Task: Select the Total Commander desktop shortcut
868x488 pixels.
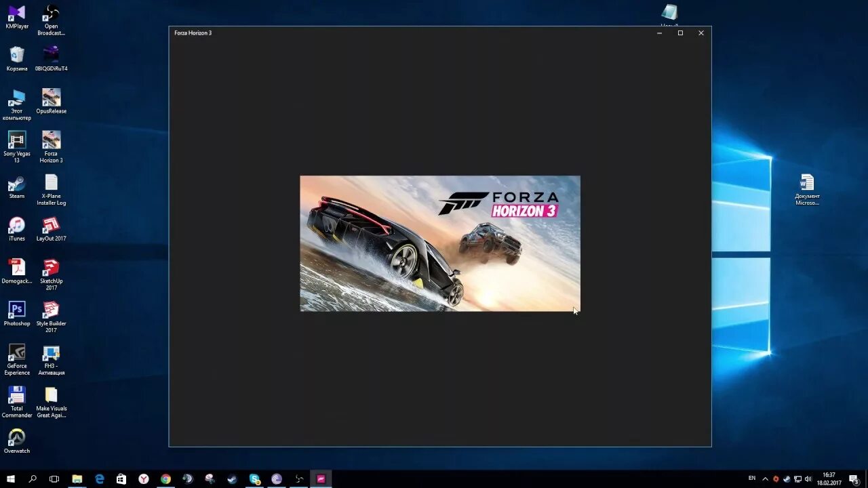Action: [x=17, y=402]
